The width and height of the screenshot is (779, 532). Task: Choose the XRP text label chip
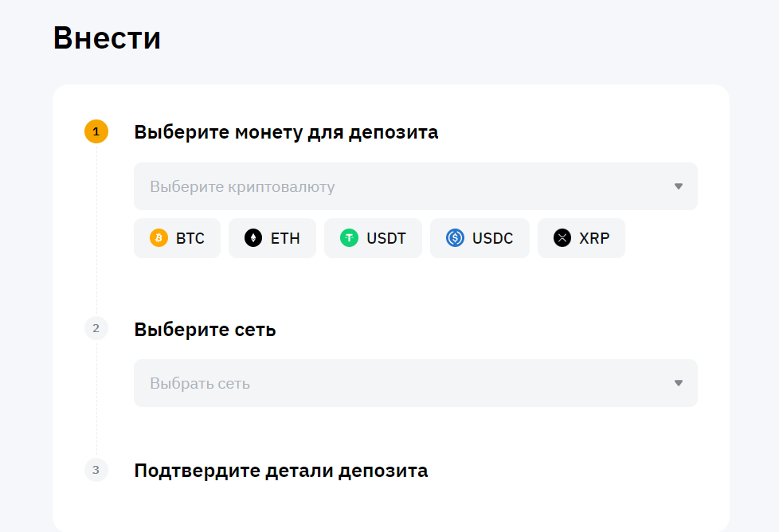594,238
